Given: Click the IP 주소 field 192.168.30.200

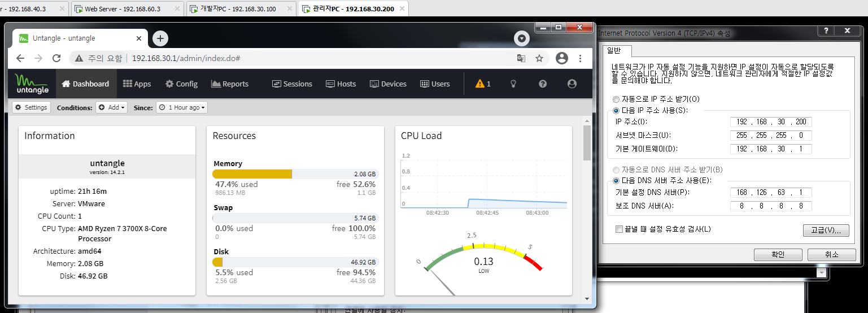Looking at the screenshot, I should [771, 122].
